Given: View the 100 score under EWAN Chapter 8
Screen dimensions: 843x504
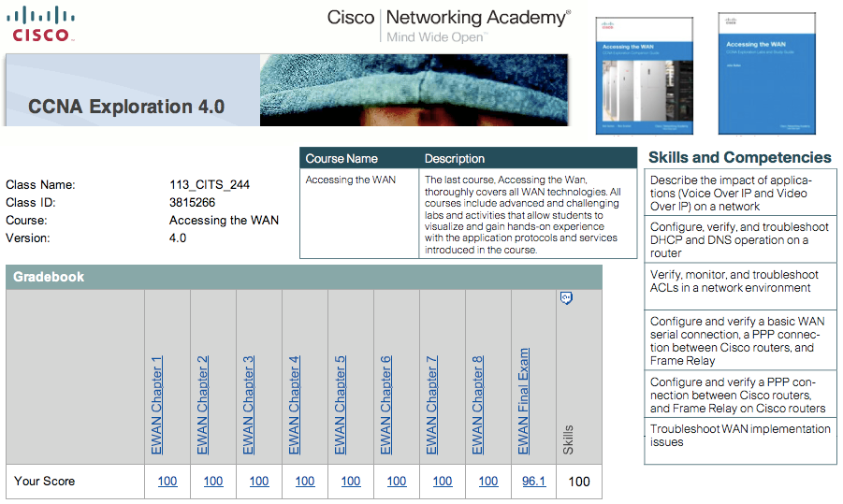Looking at the screenshot, I should (488, 482).
